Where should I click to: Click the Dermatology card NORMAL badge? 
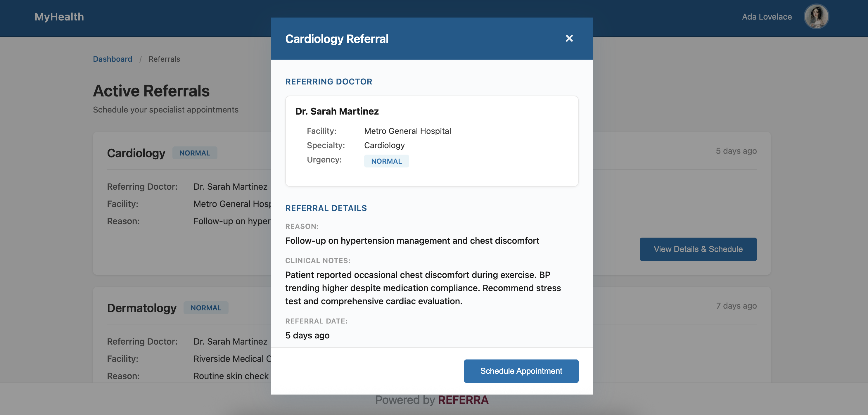click(205, 308)
